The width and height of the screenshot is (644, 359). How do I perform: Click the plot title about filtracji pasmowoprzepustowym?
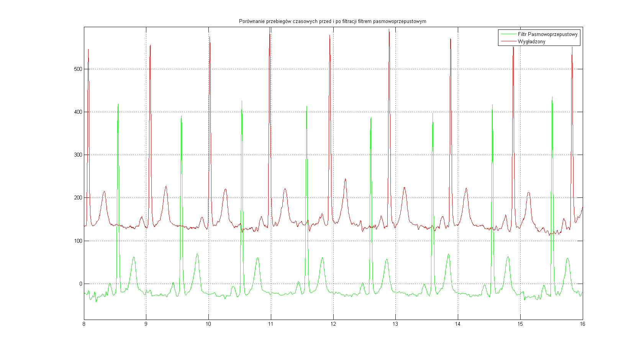pyautogui.click(x=332, y=21)
